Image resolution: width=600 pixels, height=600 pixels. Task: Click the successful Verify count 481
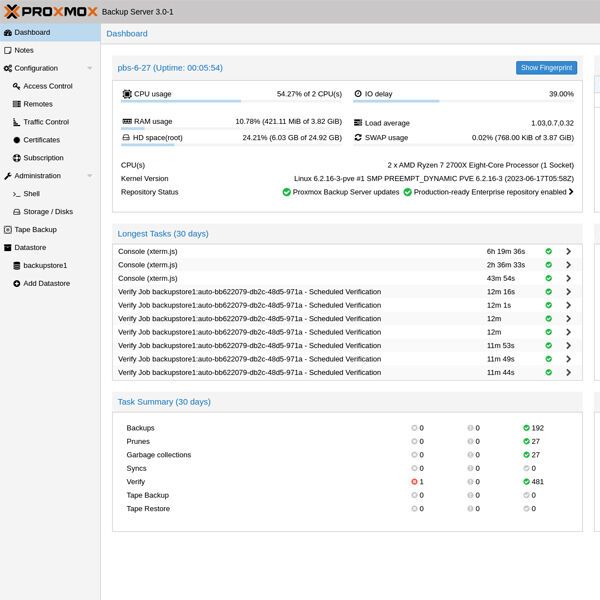coord(533,482)
